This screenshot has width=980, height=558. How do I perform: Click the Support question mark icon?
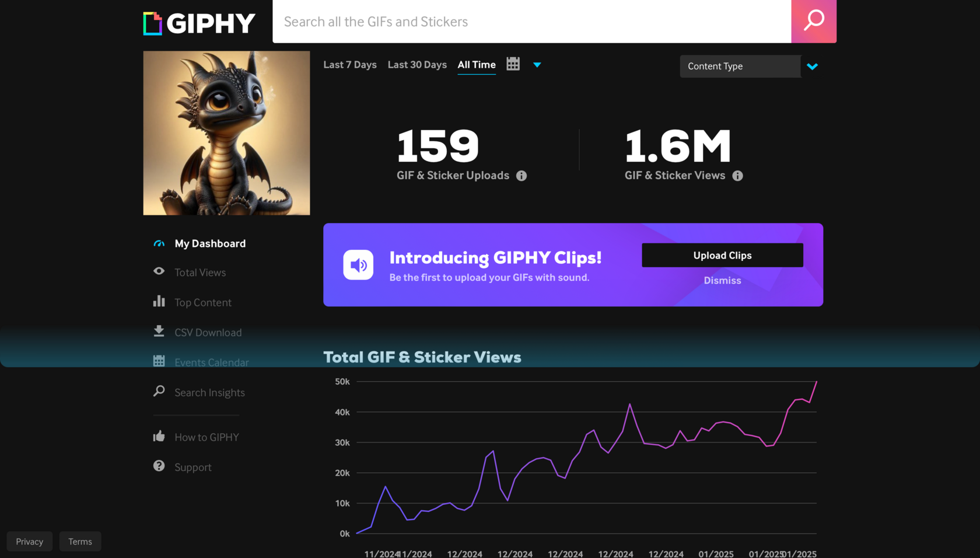click(159, 466)
